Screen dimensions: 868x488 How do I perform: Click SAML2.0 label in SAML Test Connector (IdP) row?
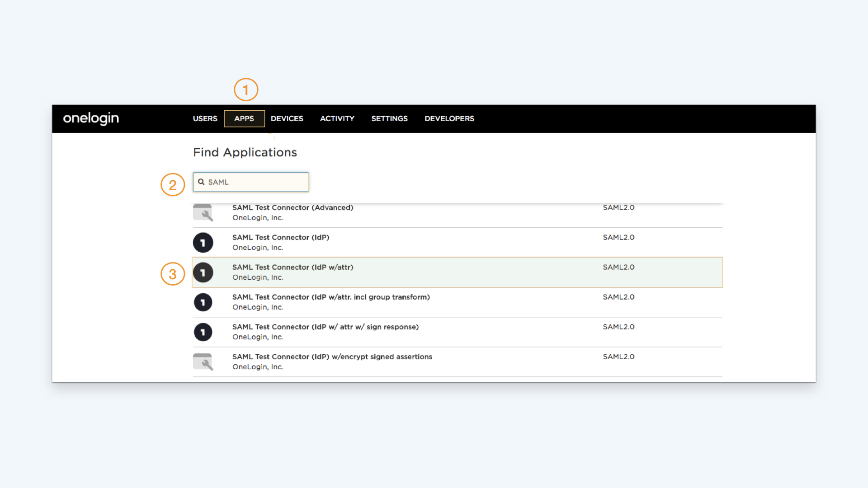coord(618,237)
